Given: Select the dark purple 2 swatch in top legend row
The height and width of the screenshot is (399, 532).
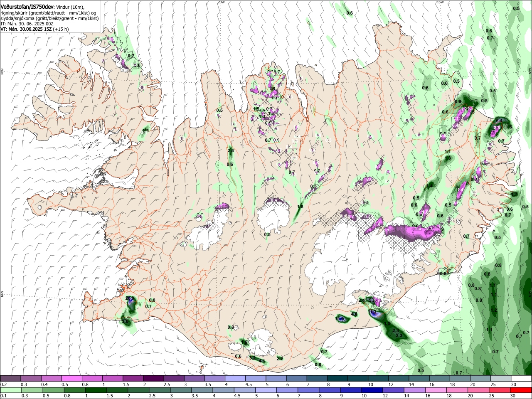Looking at the screenshot, I should click(x=153, y=379).
